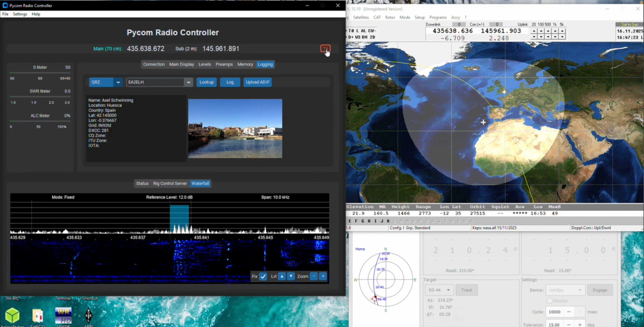Viewport: 644px width, 327px height.
Task: Switch to the Preamps tab
Action: pyautogui.click(x=224, y=64)
